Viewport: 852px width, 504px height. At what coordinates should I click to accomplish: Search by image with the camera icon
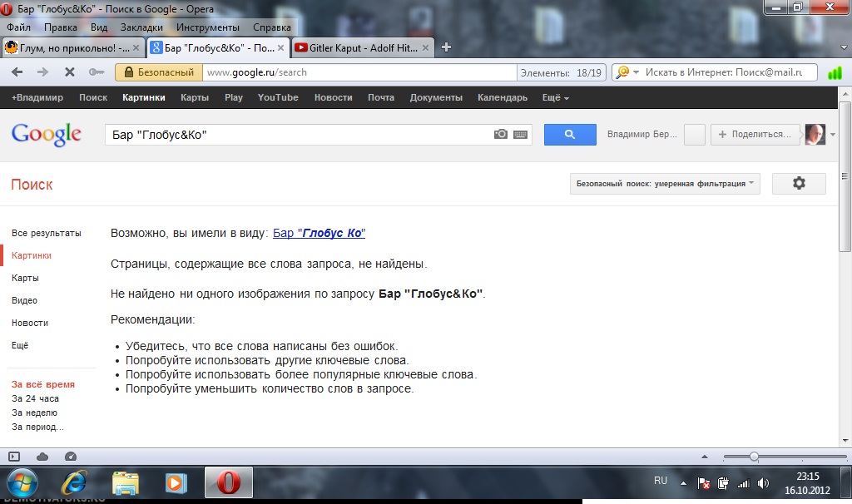point(500,134)
